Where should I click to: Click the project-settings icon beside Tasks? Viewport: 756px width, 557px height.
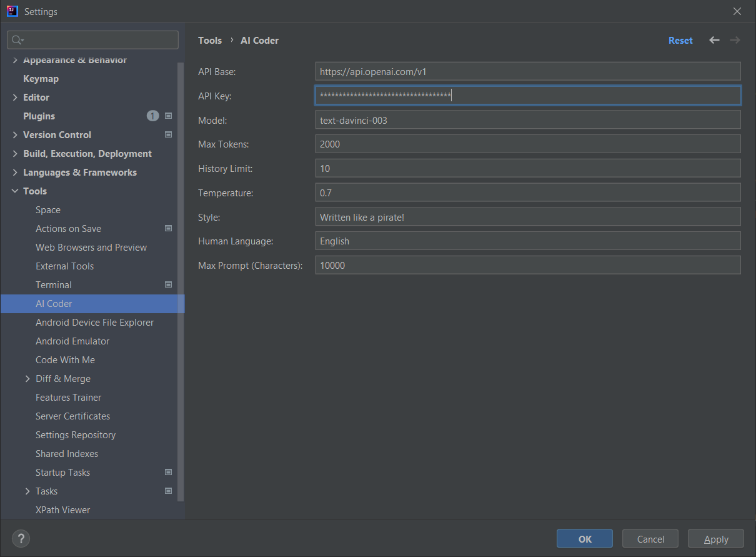click(168, 491)
